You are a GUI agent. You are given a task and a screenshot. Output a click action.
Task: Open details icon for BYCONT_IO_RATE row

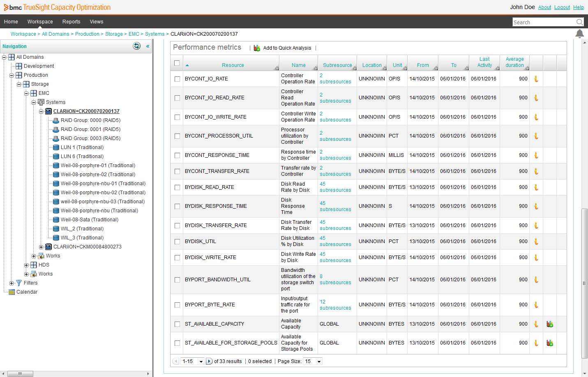[536, 79]
